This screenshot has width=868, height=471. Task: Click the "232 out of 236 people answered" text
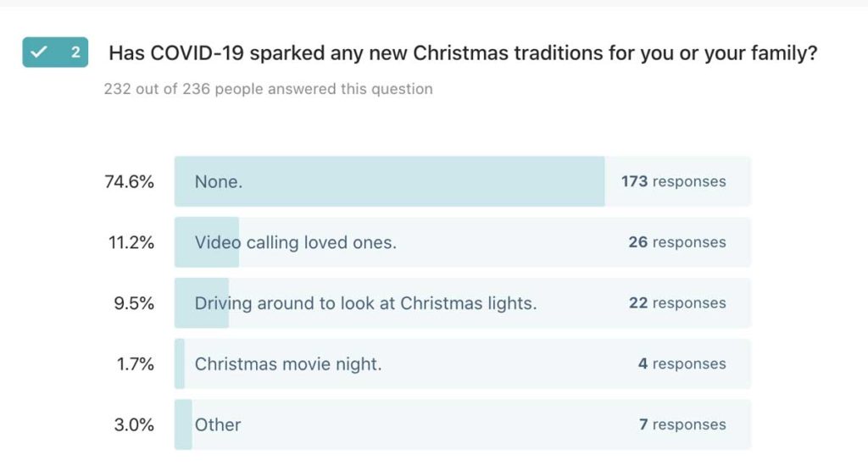click(268, 89)
